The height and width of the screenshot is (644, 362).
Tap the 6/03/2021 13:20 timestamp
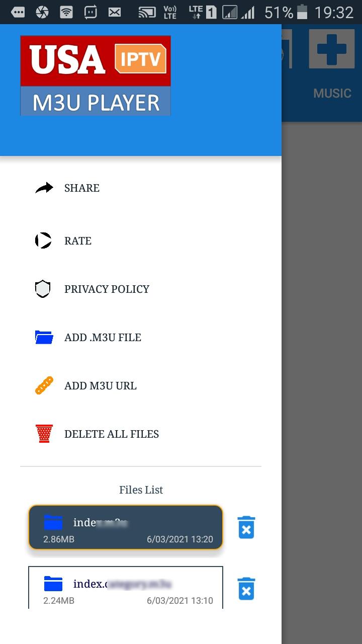point(180,539)
